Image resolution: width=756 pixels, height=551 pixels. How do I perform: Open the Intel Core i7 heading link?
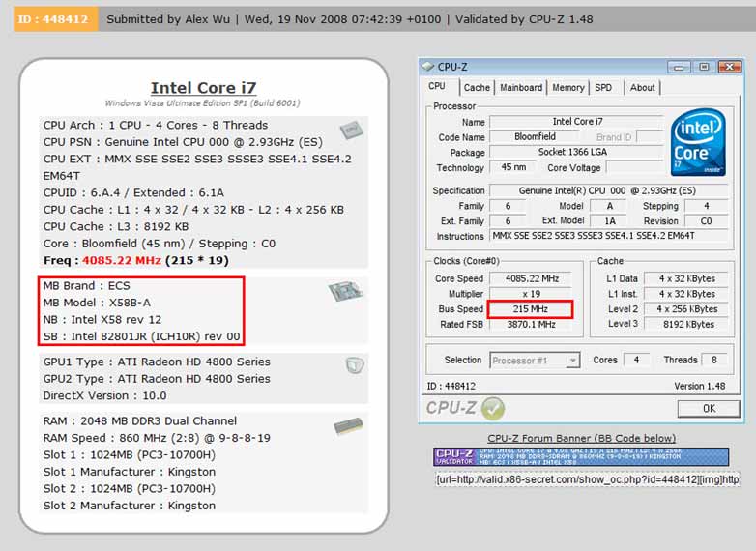pyautogui.click(x=203, y=88)
